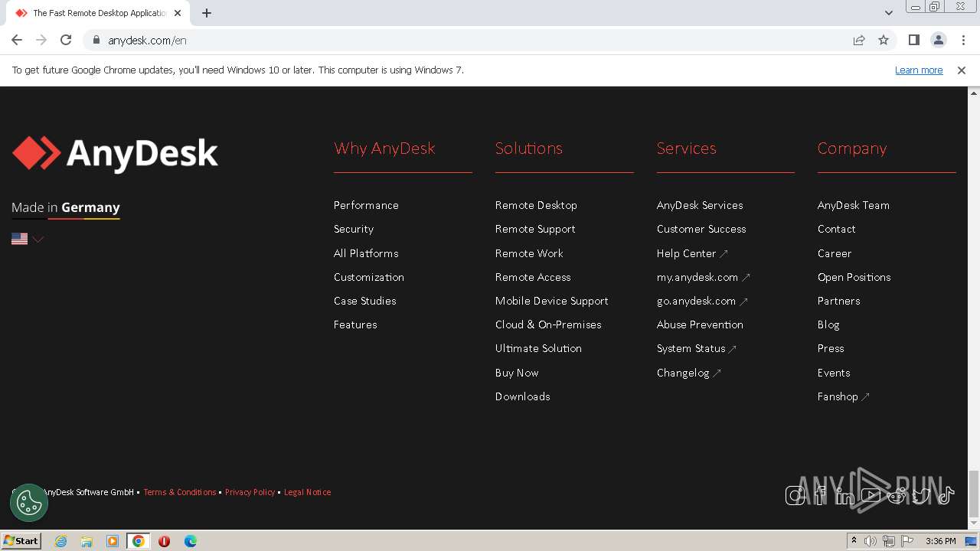Open Terms & Conditions link
The image size is (980, 551).
pos(180,492)
